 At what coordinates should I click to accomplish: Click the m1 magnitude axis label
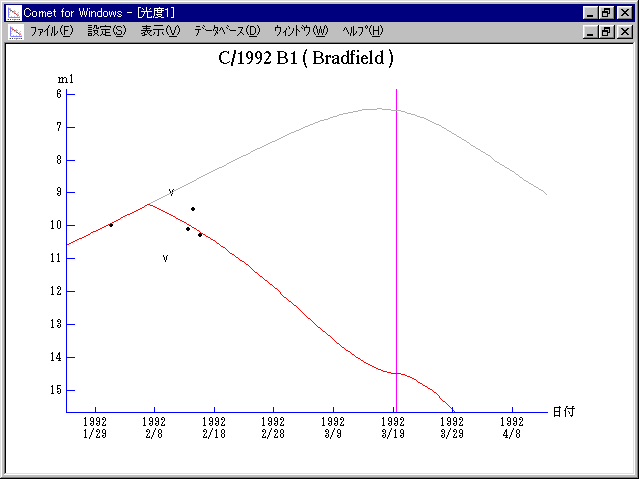(x=65, y=78)
